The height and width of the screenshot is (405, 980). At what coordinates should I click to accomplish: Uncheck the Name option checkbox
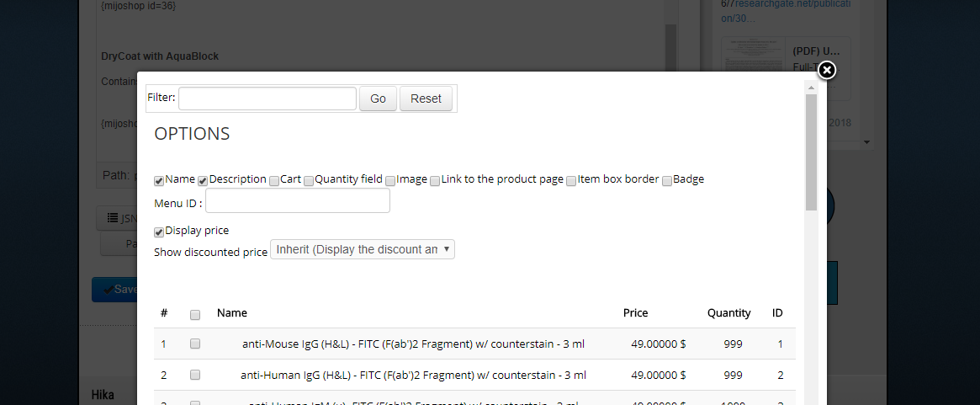[x=159, y=180]
